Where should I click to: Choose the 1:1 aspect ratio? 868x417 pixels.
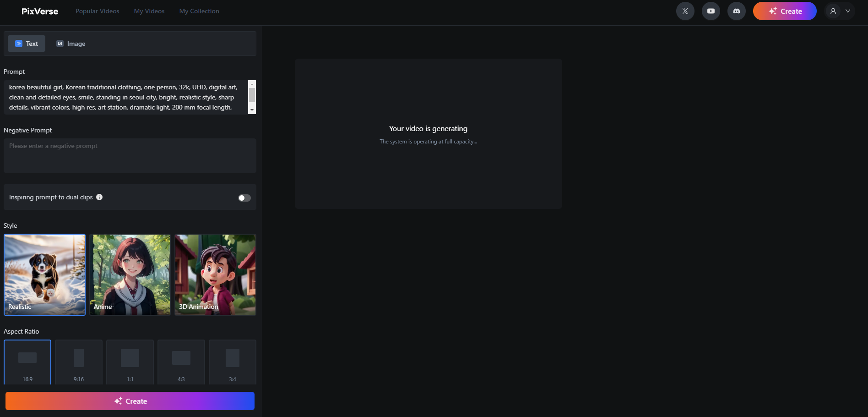(x=130, y=362)
